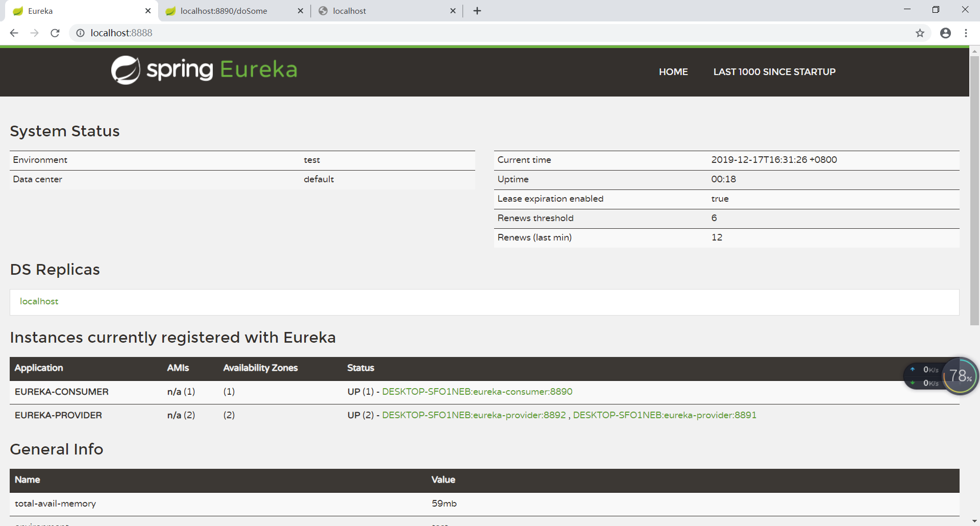Click the scrollbar up arrow
The width and height of the screenshot is (980, 526).
coord(974,51)
